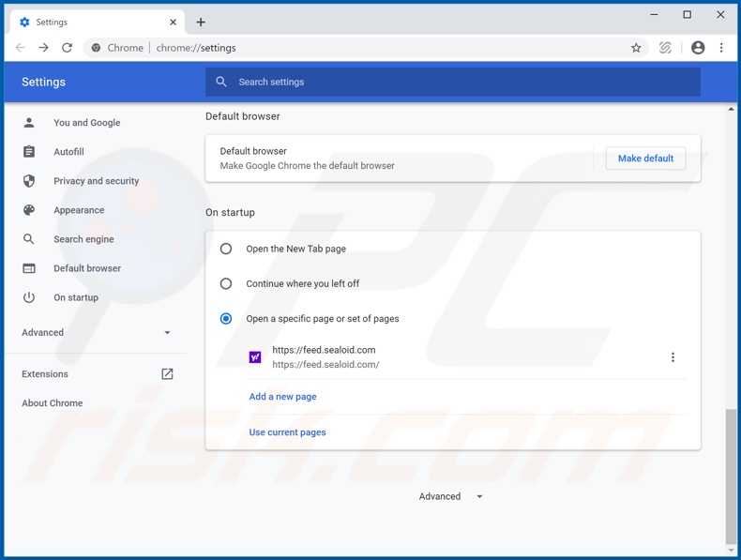Open the extension icon beside the address bar
741x560 pixels.
point(665,48)
